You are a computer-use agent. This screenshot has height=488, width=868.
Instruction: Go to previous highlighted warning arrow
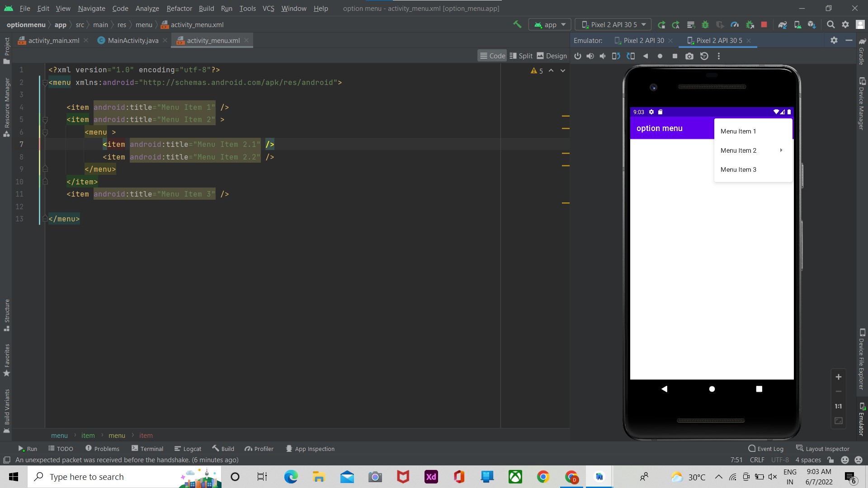click(x=551, y=70)
